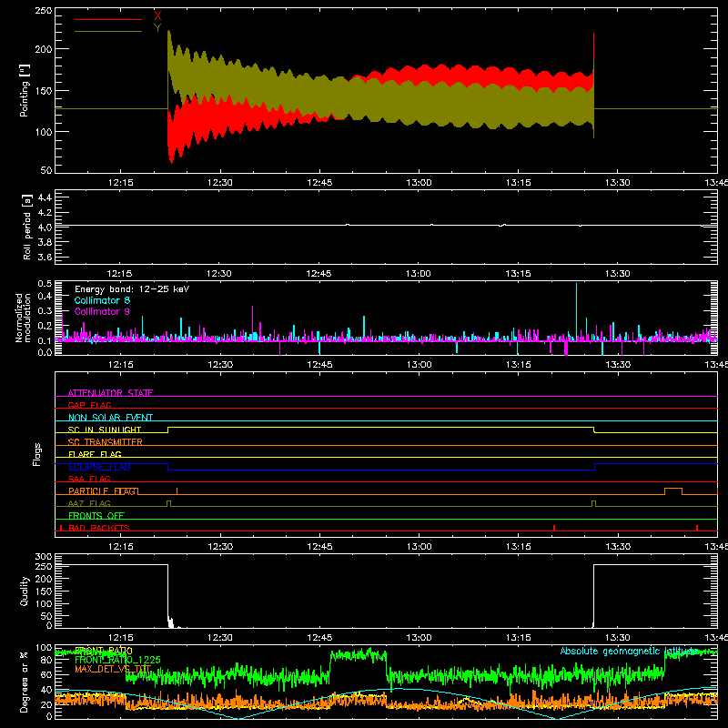Click the red X legend line sample
Viewport: 728px width, 728px height.
coord(108,19)
